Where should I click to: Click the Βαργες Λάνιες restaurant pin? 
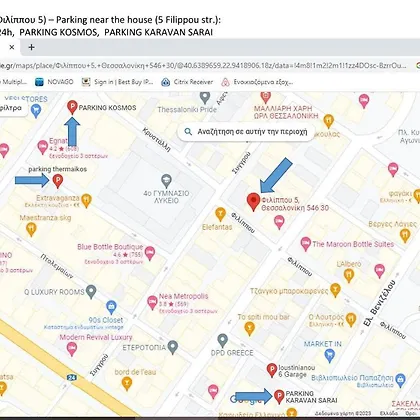405,236
